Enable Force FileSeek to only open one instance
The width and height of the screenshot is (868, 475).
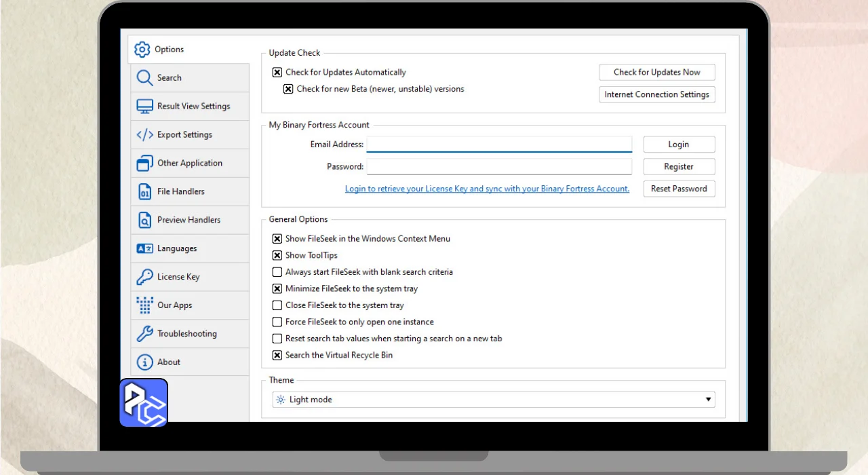pyautogui.click(x=277, y=322)
